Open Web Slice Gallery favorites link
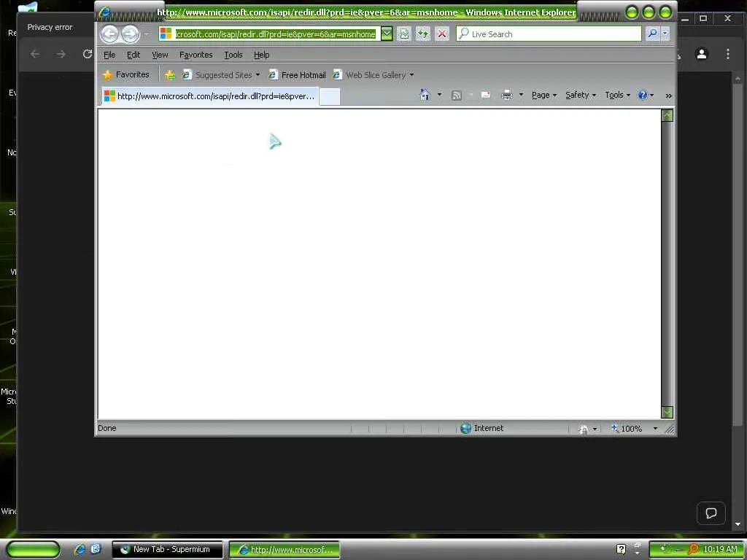The height and width of the screenshot is (560, 747). tap(370, 75)
